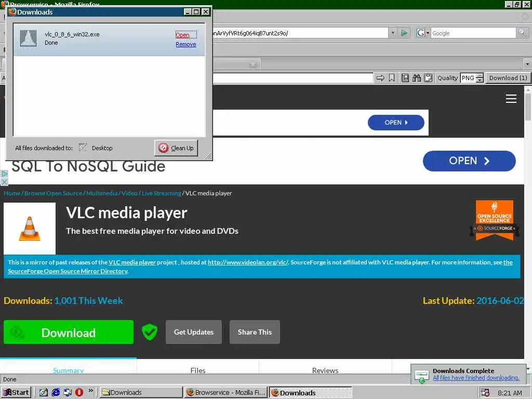Click the Clean Up button

click(x=176, y=148)
